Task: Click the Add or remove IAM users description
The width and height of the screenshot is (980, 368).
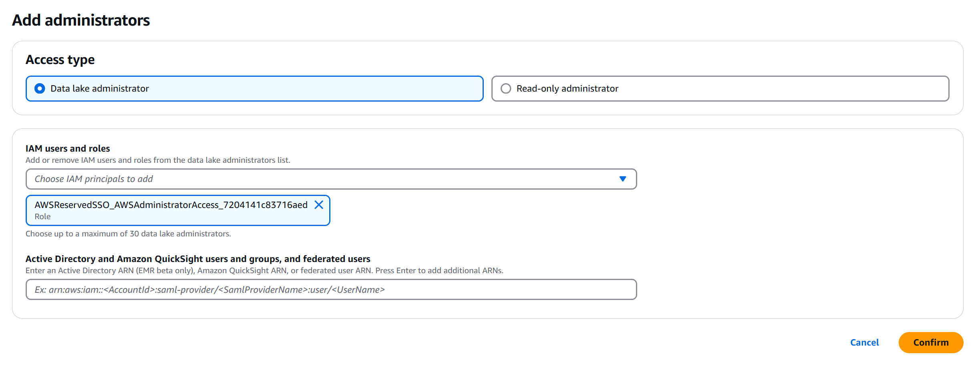Action: (x=158, y=160)
